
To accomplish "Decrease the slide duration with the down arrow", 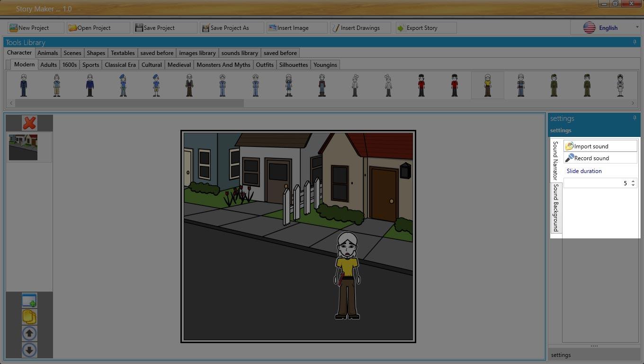I will coord(633,185).
